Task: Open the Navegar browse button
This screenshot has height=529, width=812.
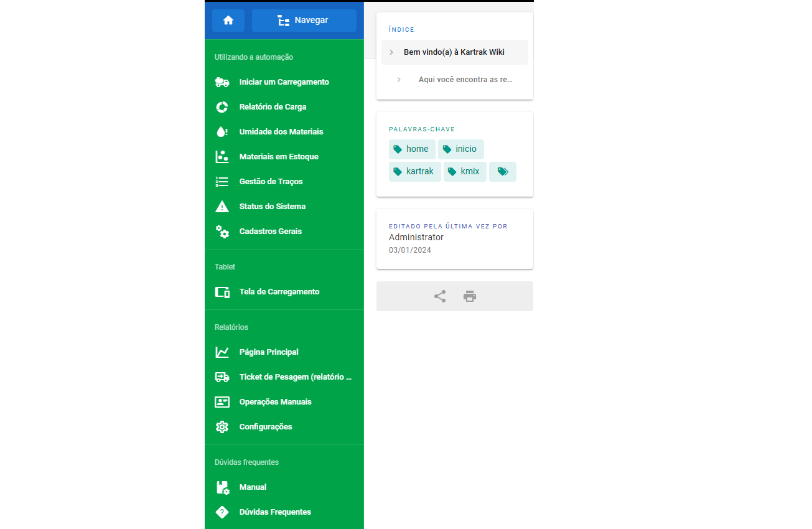Action: [304, 21]
